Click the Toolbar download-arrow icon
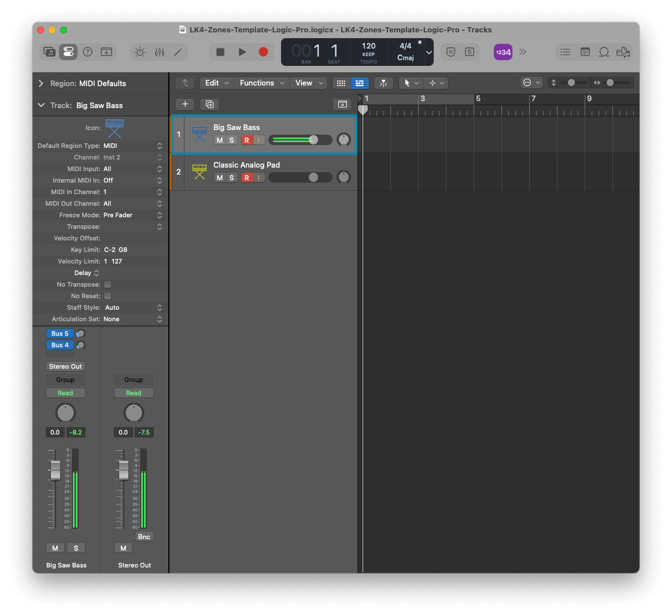This screenshot has height=616, width=672. click(x=106, y=52)
